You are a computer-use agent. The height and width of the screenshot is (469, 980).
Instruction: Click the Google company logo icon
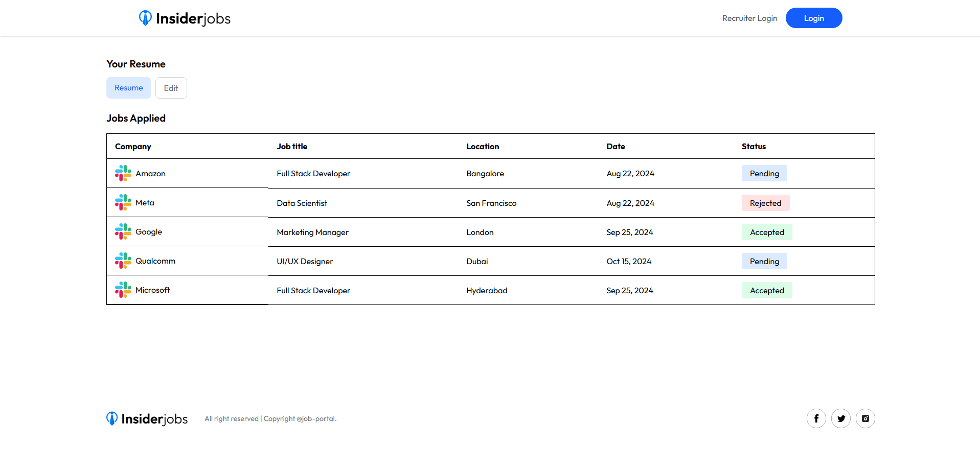coord(123,231)
